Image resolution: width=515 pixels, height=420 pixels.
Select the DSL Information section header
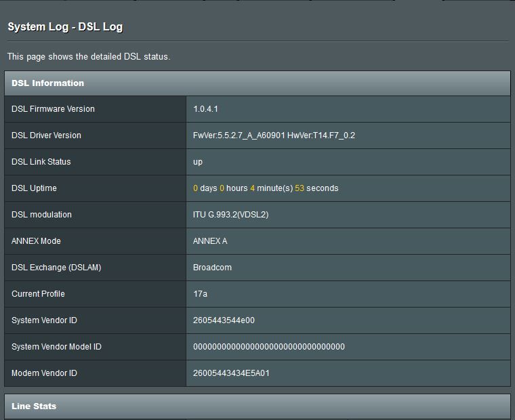257,83
